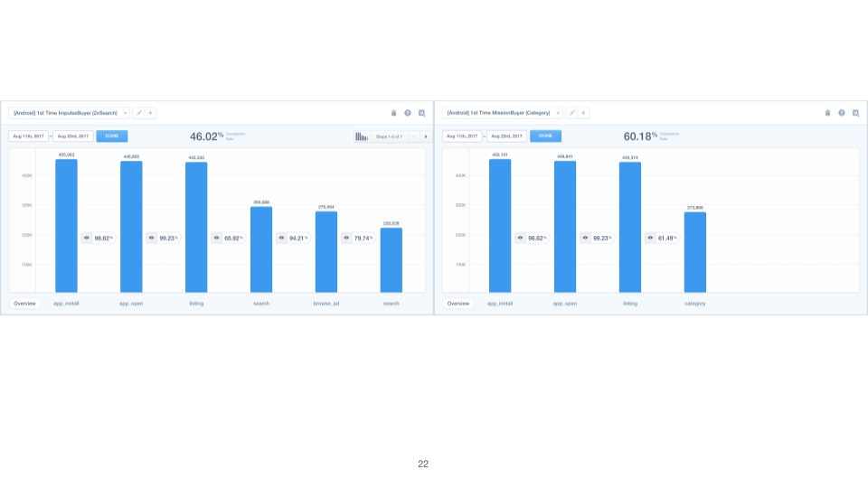This screenshot has height=488, width=868.
Task: Click the pencil edit icon beside the MissionBuyer funnel
Action: coord(572,113)
